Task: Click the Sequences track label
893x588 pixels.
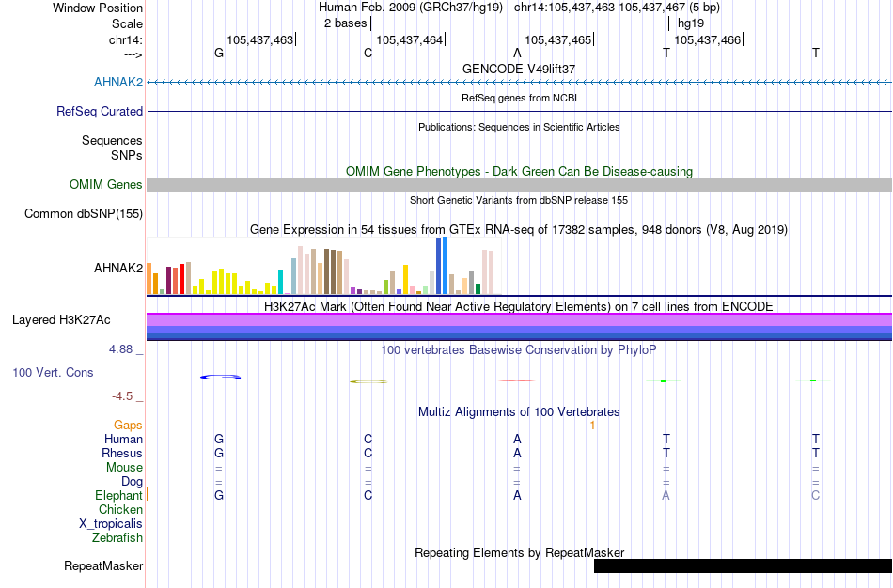Action: pos(112,140)
